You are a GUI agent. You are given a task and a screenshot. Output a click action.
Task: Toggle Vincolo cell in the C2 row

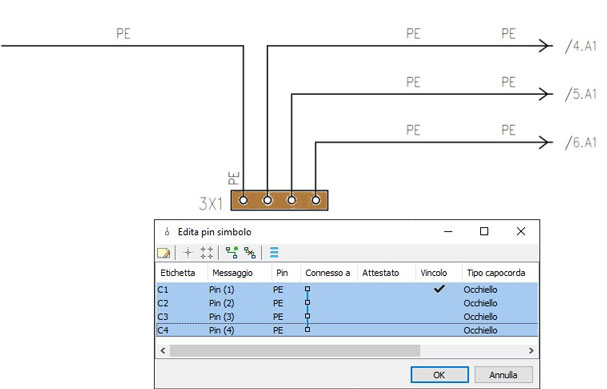pos(439,303)
